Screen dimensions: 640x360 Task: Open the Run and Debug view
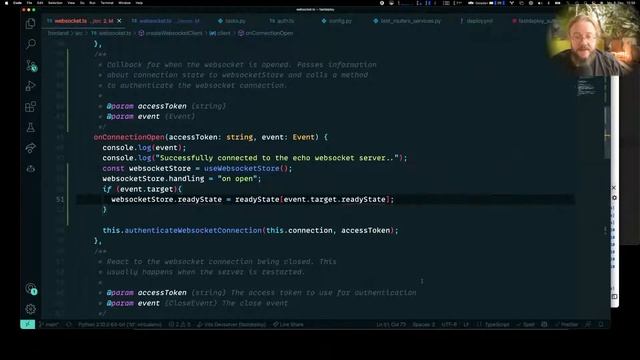pyautogui.click(x=31, y=86)
